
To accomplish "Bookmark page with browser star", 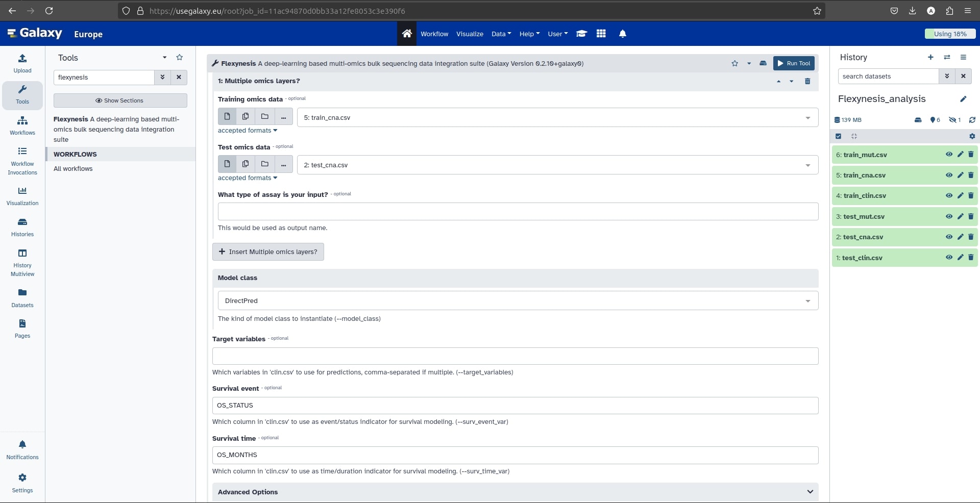I will pyautogui.click(x=817, y=11).
